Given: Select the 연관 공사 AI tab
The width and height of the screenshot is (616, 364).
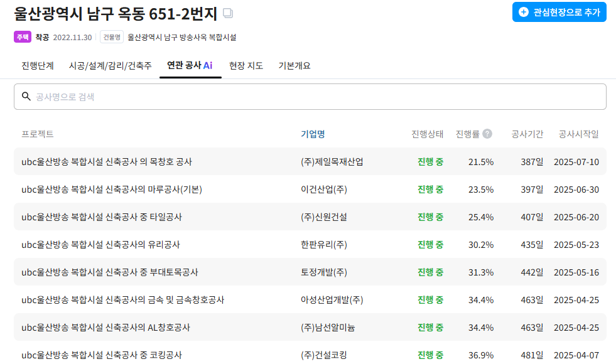Looking at the screenshot, I should point(190,66).
